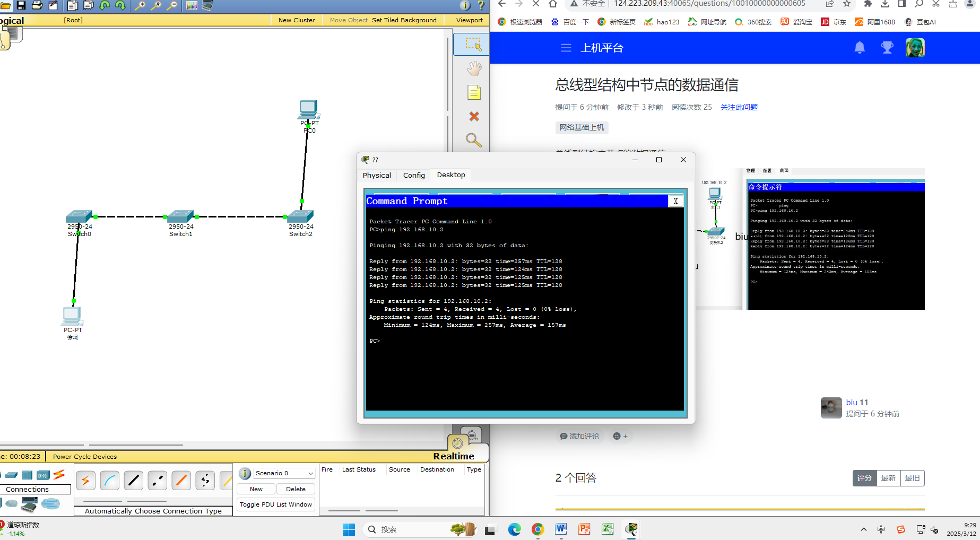Open the user avatar in the webpage header
980x540 pixels.
(x=915, y=48)
